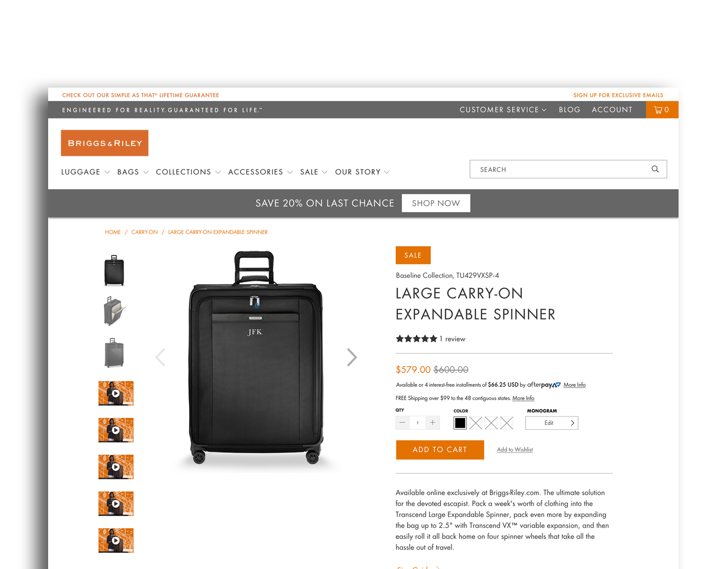
Task: Increase quantity with plus button
Action: 432,423
